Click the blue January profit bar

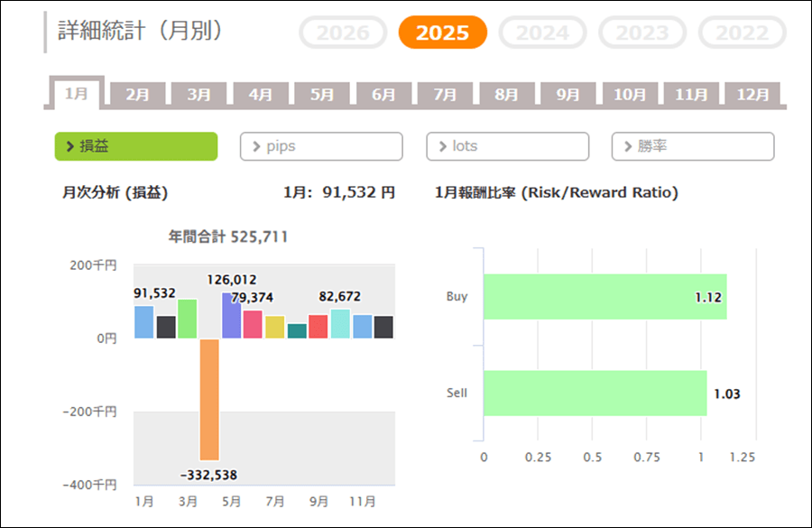(143, 322)
